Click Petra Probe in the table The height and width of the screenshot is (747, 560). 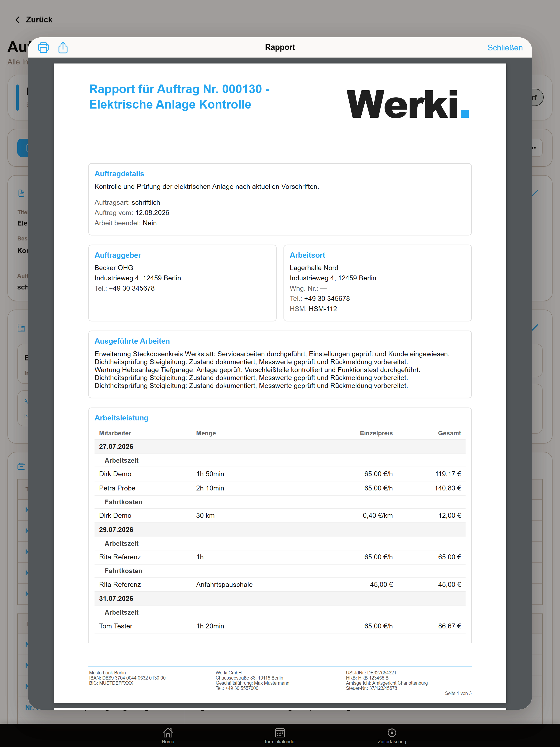[117, 488]
